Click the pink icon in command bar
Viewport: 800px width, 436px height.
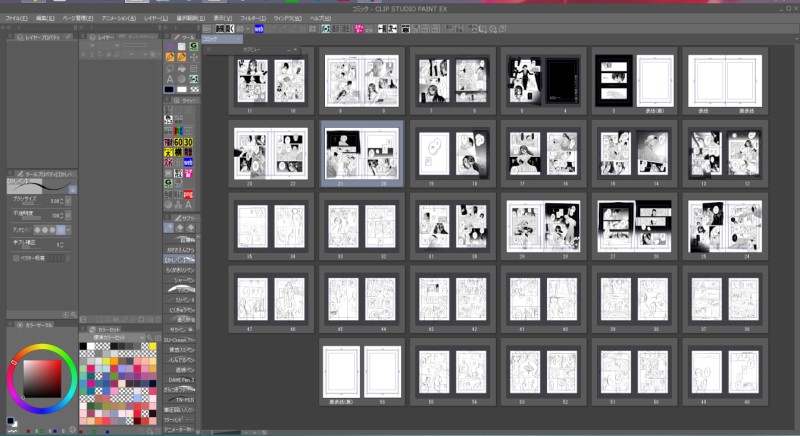[359, 29]
